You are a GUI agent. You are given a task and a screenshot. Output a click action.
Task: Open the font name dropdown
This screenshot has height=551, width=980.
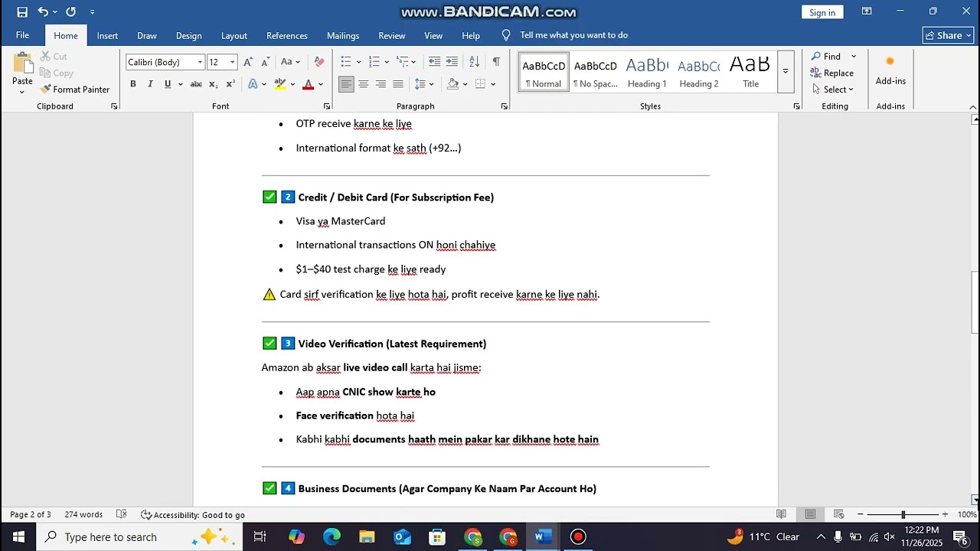tap(201, 62)
